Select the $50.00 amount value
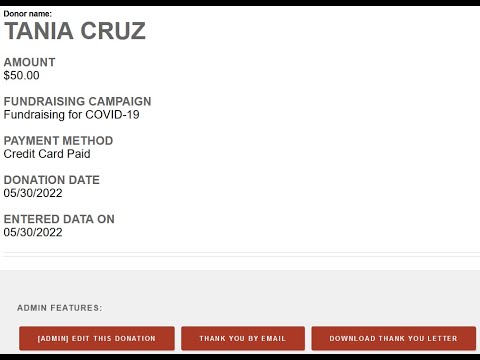Screen dimensions: 480x360 (21, 75)
